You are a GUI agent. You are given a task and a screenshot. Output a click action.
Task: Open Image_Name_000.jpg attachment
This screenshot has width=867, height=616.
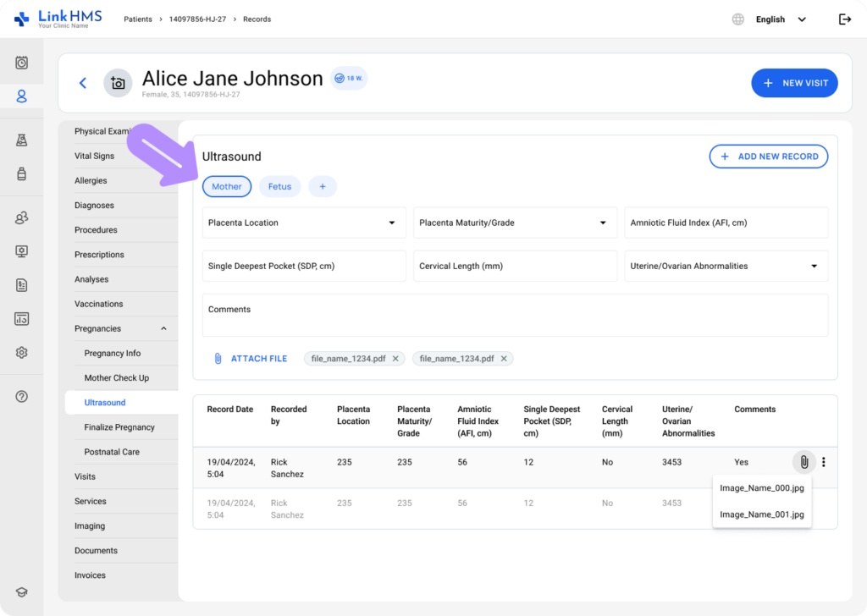[762, 488]
